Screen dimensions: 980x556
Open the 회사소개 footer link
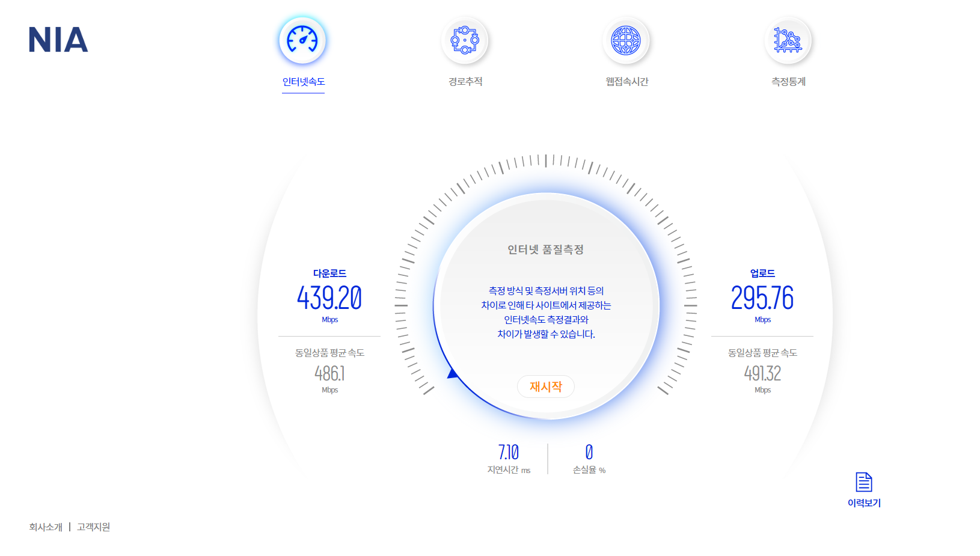[x=46, y=527]
